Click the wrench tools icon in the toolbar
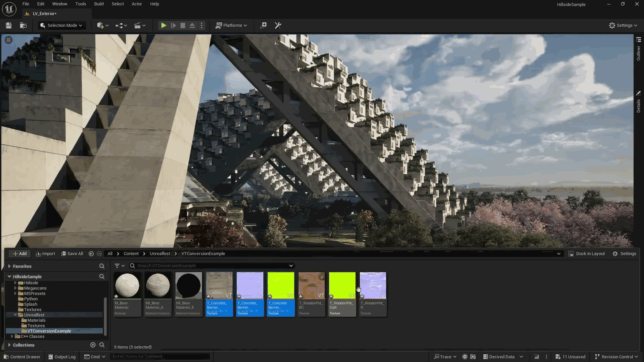 click(278, 25)
